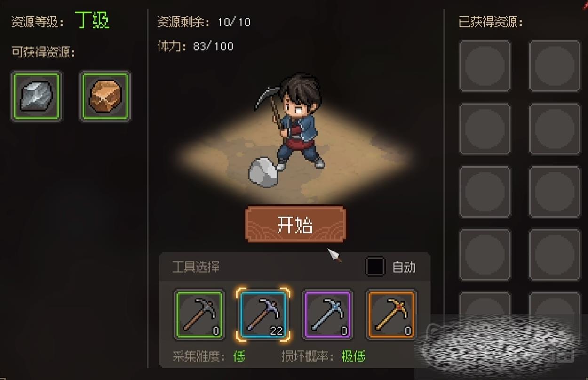Screen dimensions: 588x380
Task: Click the top-right empty obtained-resource slot
Action: [555, 66]
